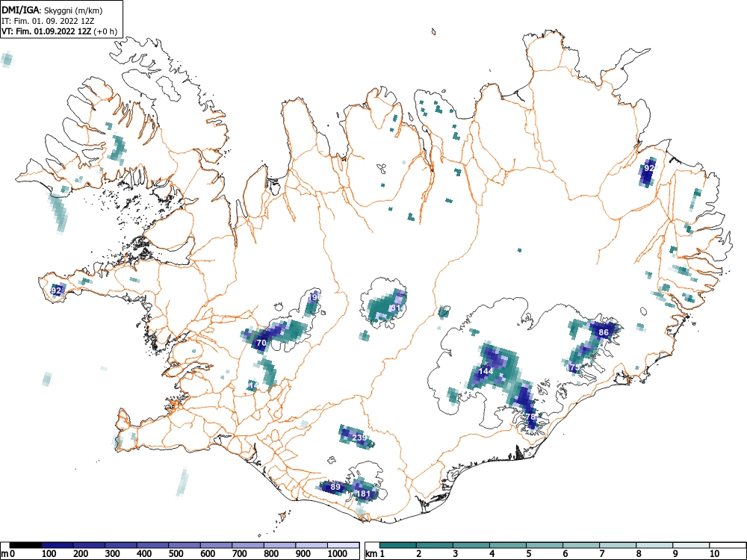This screenshot has width=747, height=560.
Task: Click the 500–600 m legend swatch
Action: [185, 545]
